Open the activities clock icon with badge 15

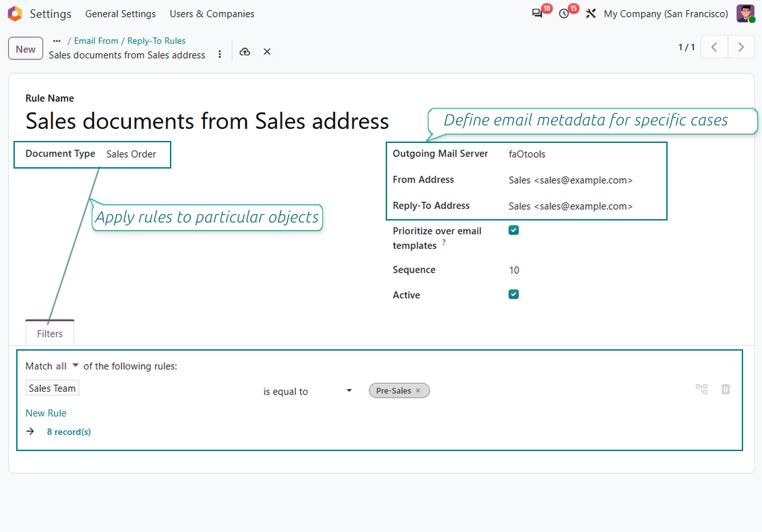coord(564,13)
